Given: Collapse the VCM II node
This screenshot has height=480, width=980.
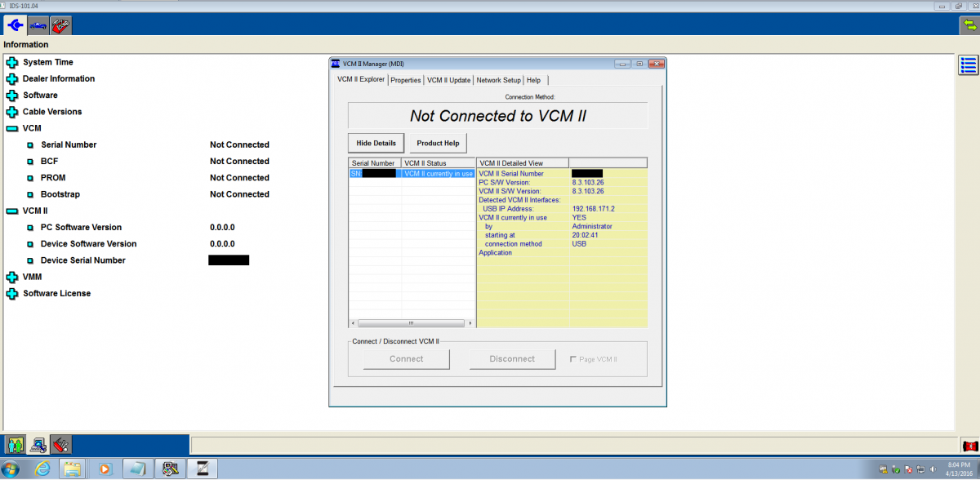Looking at the screenshot, I should click(11, 211).
